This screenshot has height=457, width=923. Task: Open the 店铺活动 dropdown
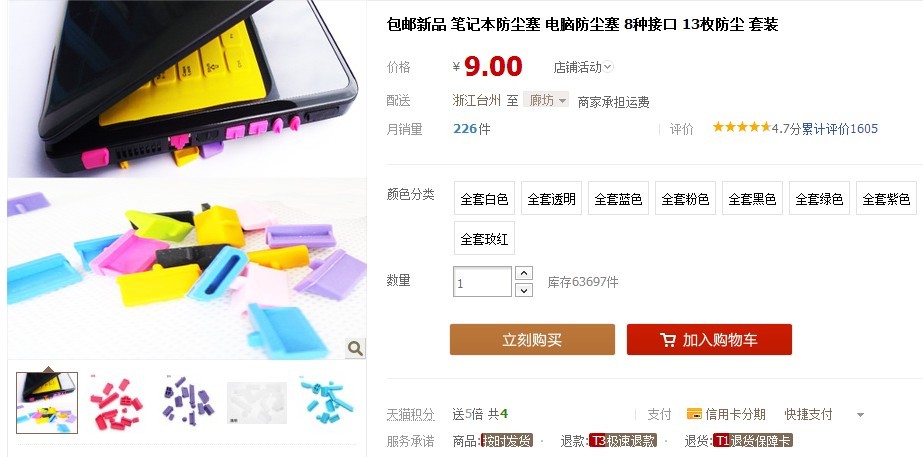point(583,67)
